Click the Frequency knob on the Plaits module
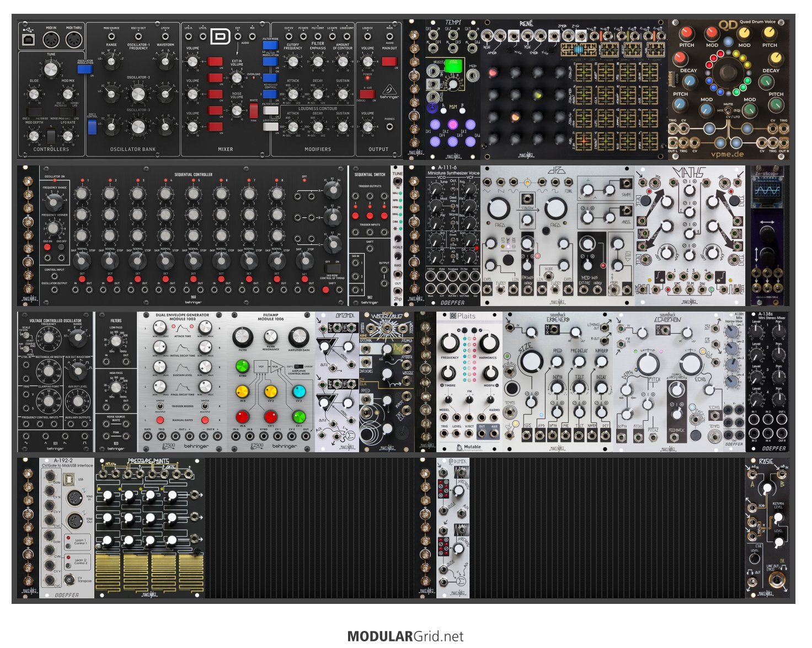Image resolution: width=812 pixels, height=648 pixels. pyautogui.click(x=450, y=343)
